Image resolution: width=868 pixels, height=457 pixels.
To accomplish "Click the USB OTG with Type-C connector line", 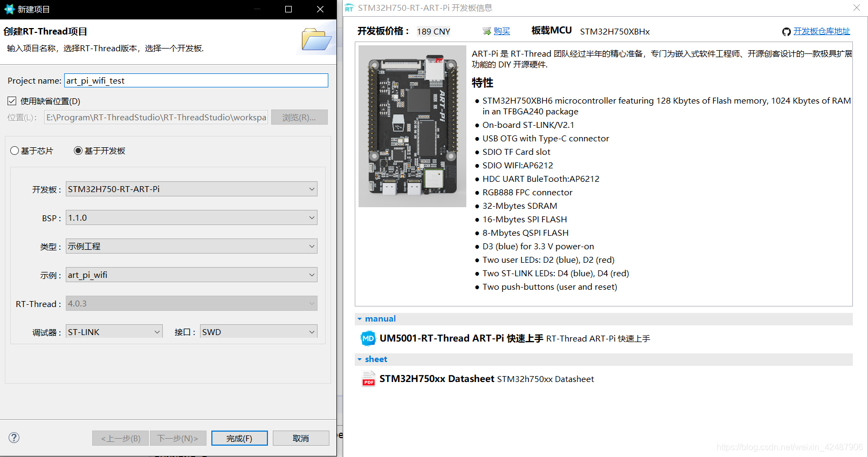I will [546, 138].
